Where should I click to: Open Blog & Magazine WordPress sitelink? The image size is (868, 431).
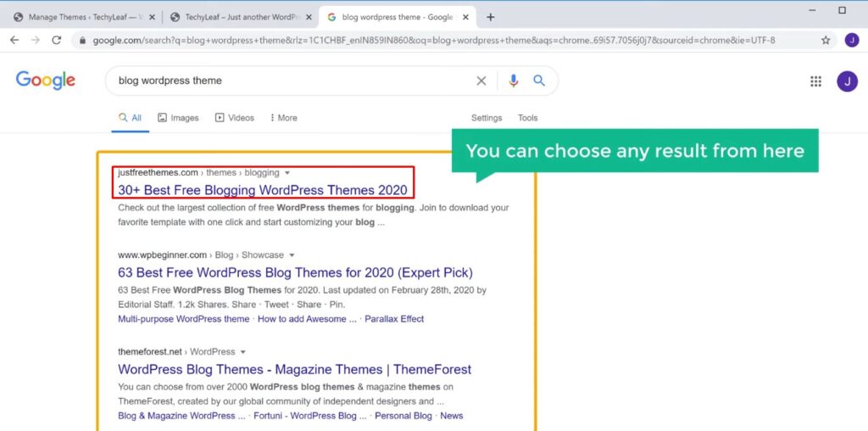point(181,416)
